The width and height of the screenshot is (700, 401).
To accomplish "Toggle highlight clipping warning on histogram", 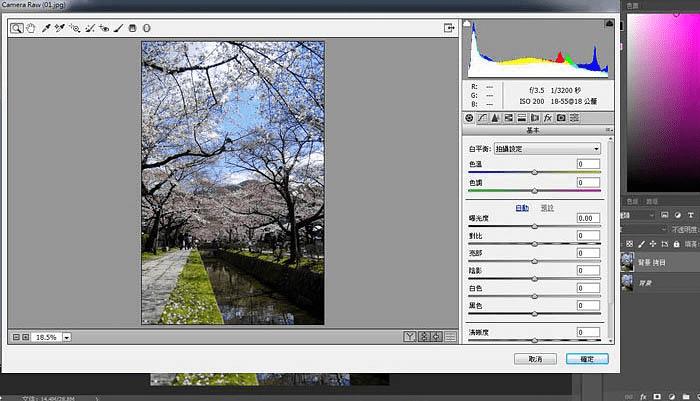I will [x=609, y=23].
